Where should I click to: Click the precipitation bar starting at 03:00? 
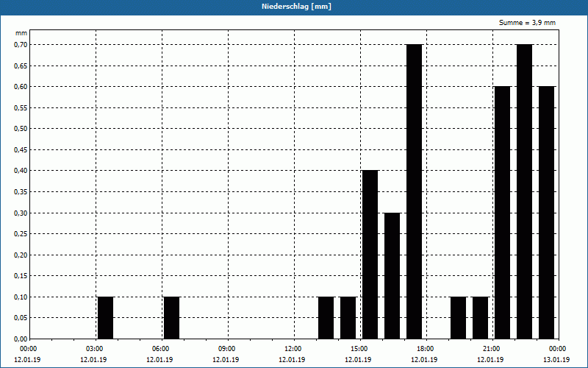pos(105,318)
